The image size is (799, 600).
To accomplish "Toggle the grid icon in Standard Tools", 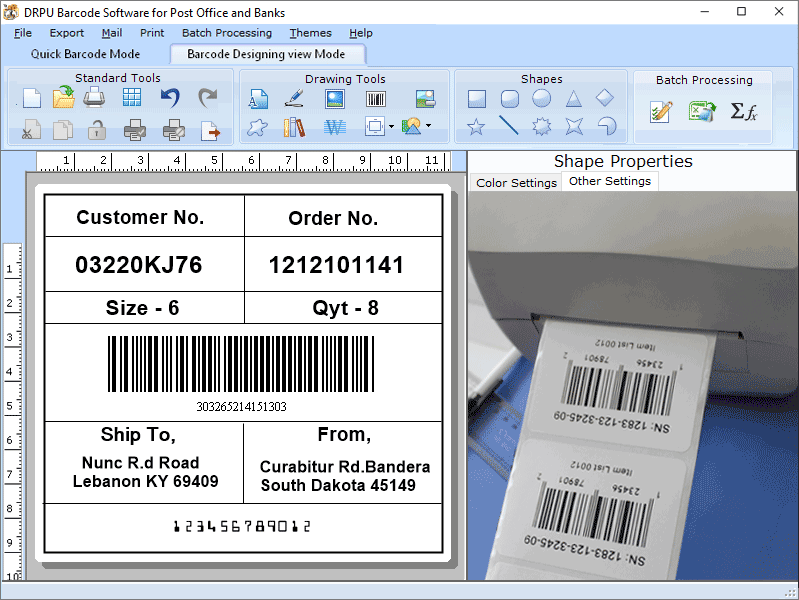I will coord(132,97).
